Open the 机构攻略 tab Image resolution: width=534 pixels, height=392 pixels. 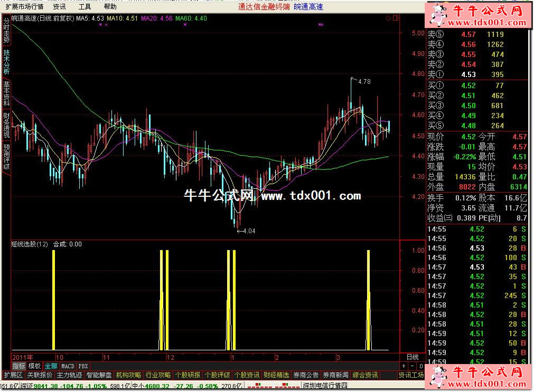coord(128,375)
